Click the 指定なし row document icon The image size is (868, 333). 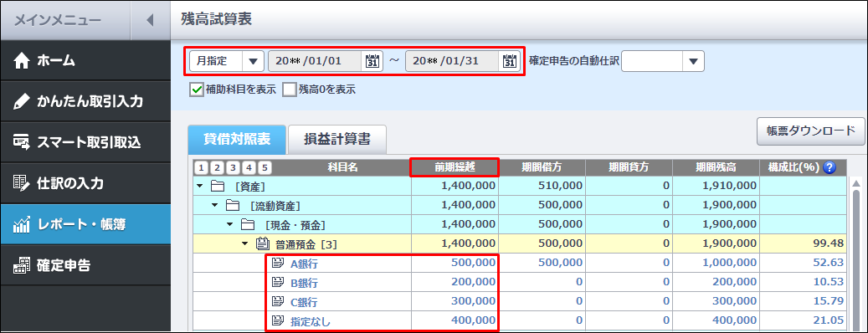[278, 320]
